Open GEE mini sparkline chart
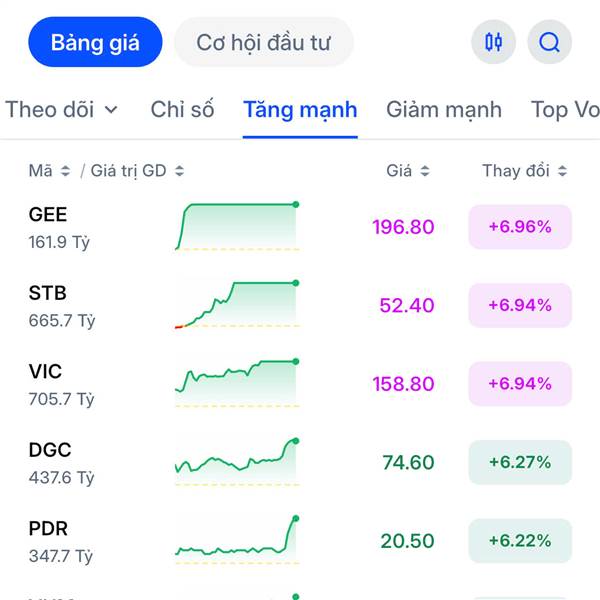Viewport: 600px width, 600px height. click(237, 226)
